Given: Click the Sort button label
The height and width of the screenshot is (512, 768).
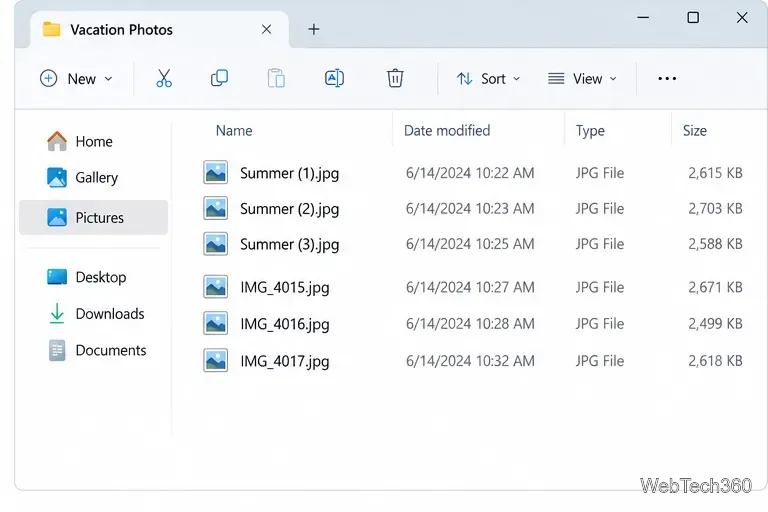Looking at the screenshot, I should coord(493,79).
